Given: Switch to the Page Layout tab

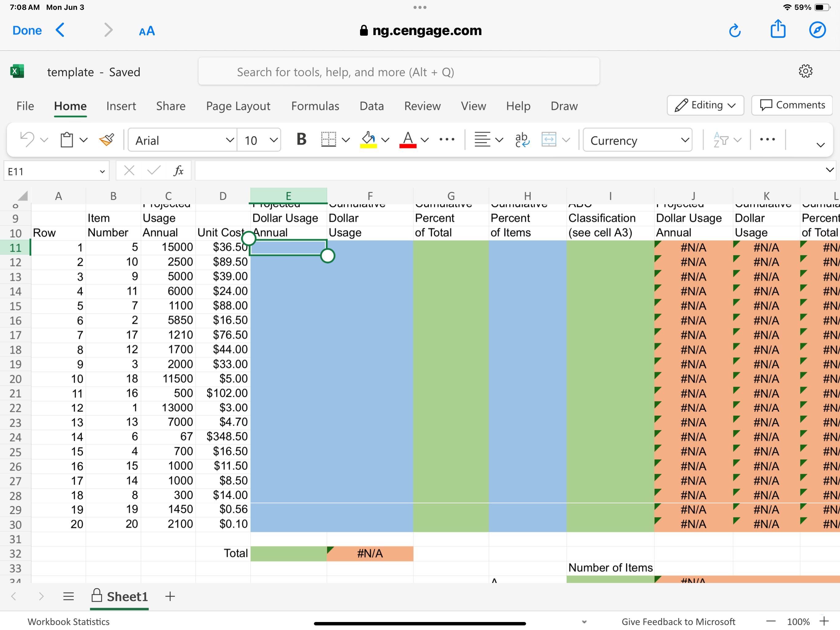Looking at the screenshot, I should (238, 106).
